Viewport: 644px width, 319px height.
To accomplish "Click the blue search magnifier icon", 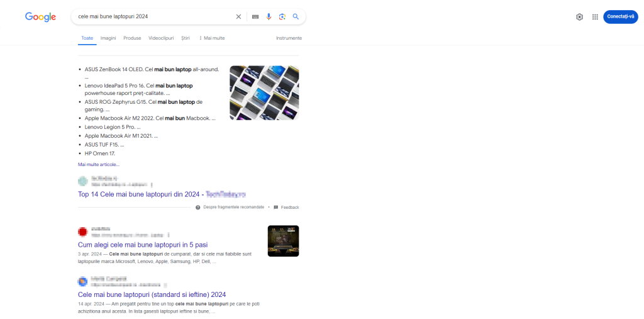I will (x=296, y=16).
